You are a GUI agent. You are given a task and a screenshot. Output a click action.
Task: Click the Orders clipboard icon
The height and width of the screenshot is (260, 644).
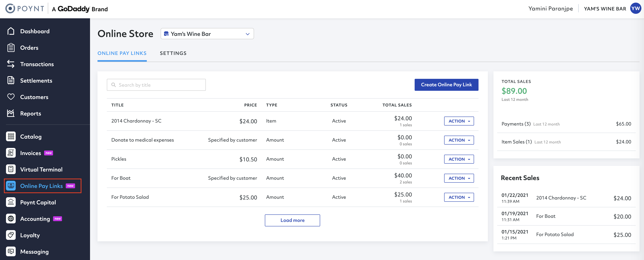(x=11, y=47)
